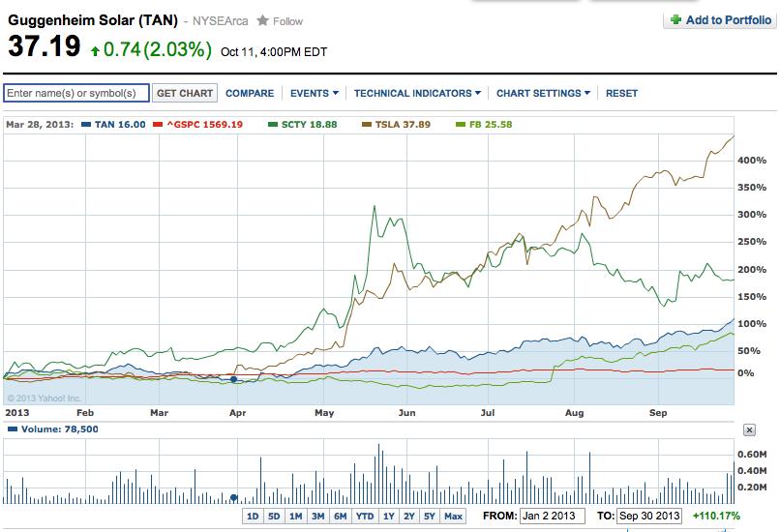Viewport: 780px width, 532px height.
Task: Click the SCTY 18.88 legend text
Action: tap(309, 125)
